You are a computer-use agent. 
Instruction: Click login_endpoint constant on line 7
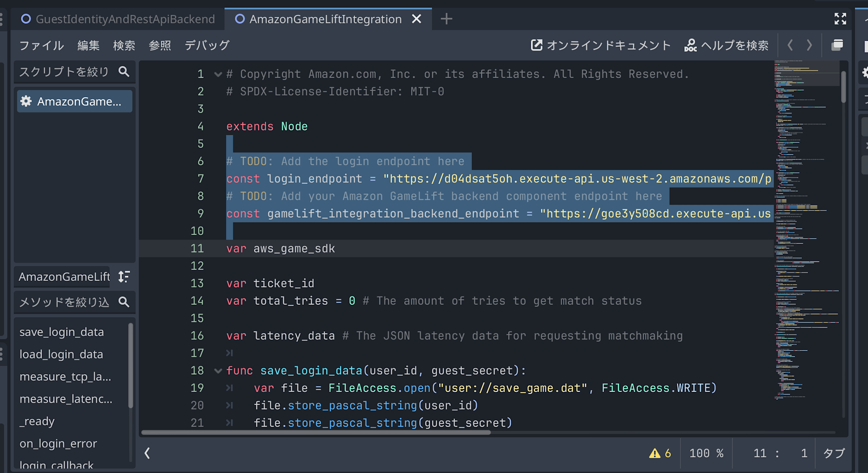click(x=314, y=179)
